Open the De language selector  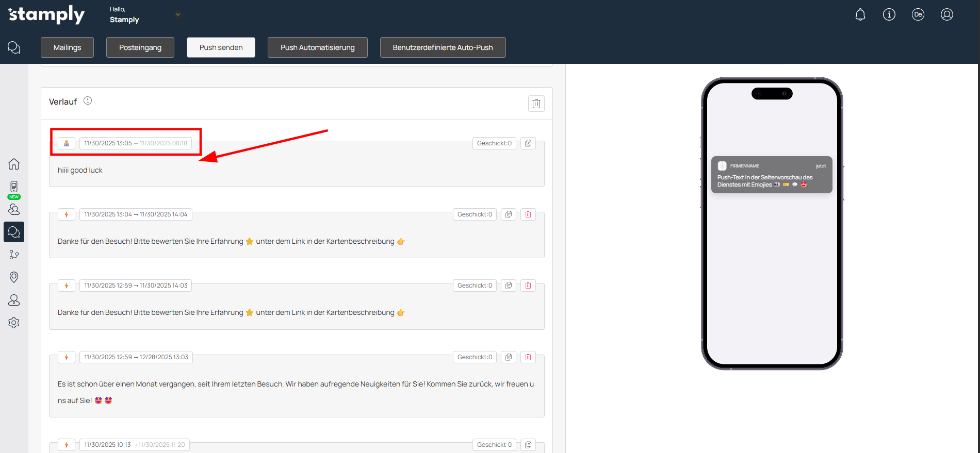(x=918, y=14)
